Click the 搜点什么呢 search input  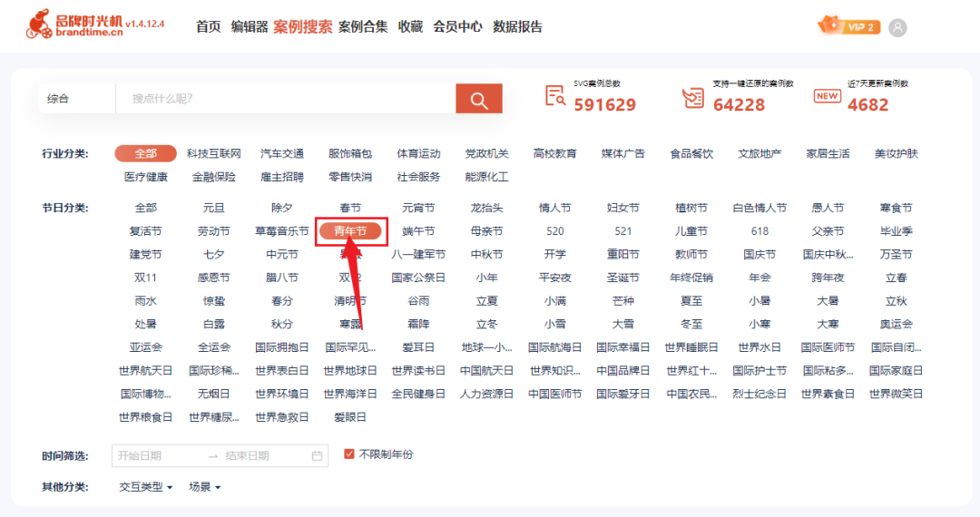click(x=286, y=99)
